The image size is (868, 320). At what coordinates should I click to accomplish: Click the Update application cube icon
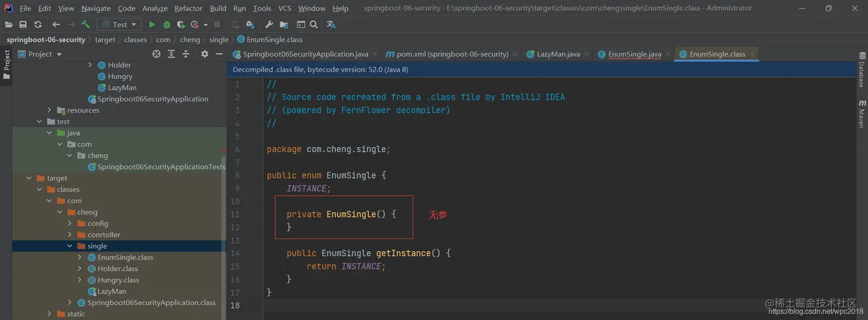[250, 25]
